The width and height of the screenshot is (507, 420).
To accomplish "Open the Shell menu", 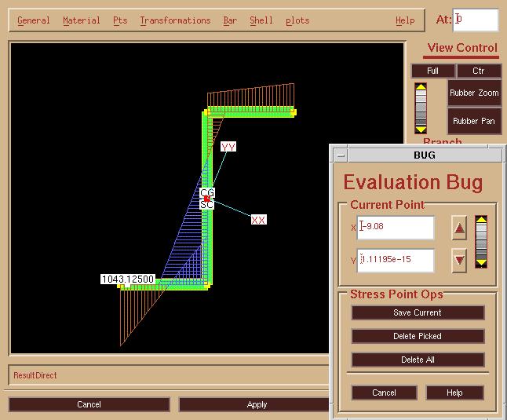I will (261, 20).
